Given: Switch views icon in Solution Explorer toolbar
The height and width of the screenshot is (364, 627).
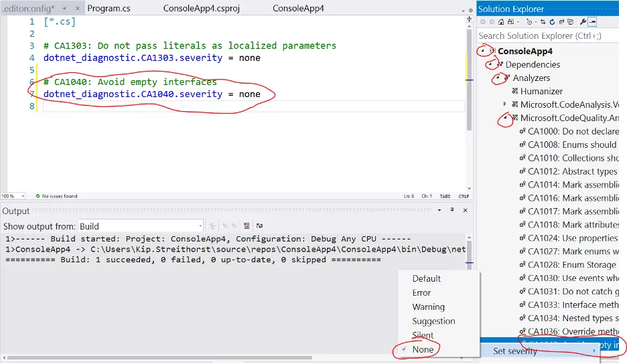Looking at the screenshot, I should 510,22.
